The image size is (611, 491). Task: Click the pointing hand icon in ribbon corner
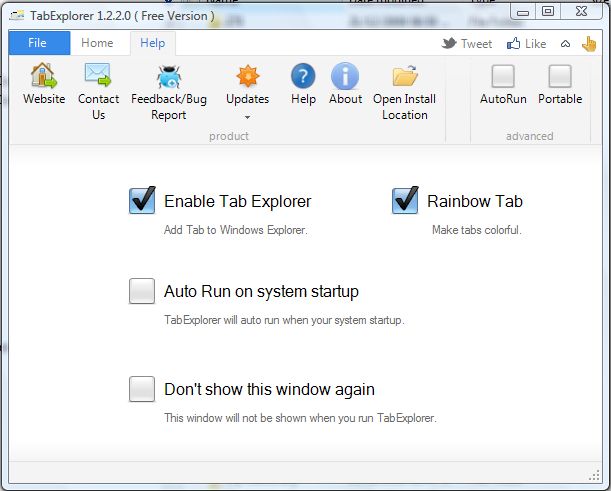tap(589, 44)
